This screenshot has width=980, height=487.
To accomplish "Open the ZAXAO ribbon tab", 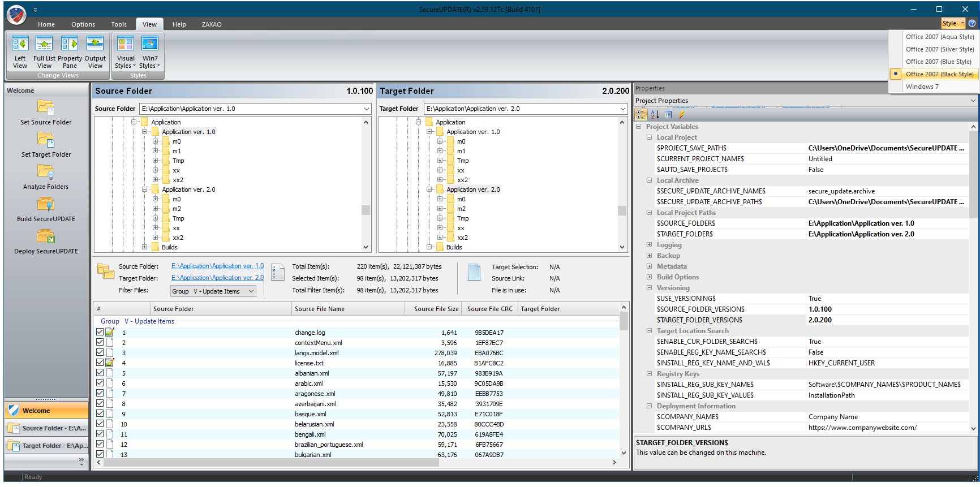I will pos(212,24).
